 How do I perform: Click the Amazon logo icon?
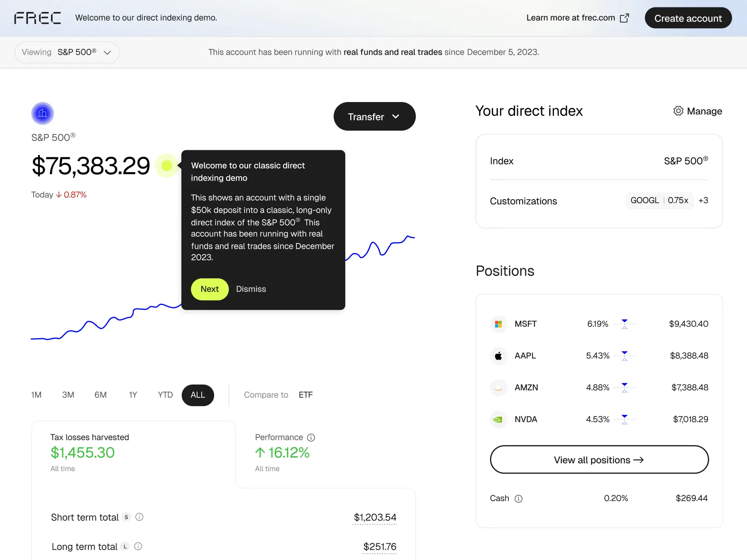coord(498,387)
